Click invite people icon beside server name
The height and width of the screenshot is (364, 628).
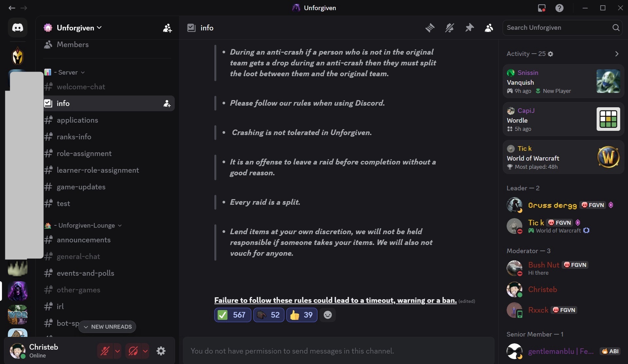pos(167,28)
